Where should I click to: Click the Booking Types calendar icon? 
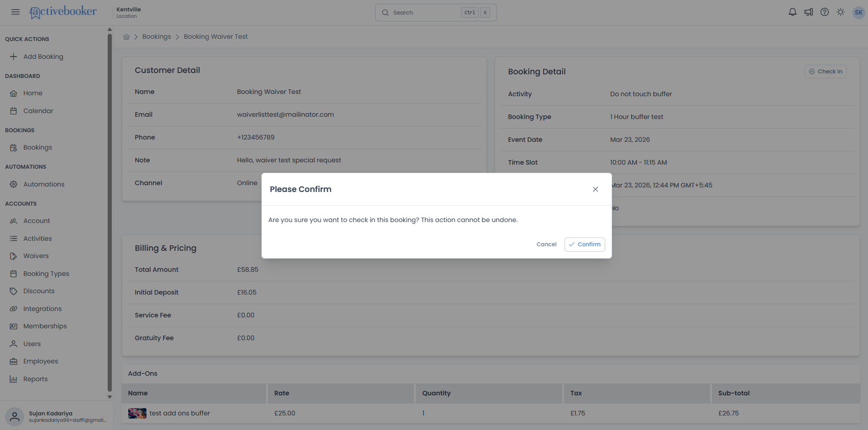point(14,274)
